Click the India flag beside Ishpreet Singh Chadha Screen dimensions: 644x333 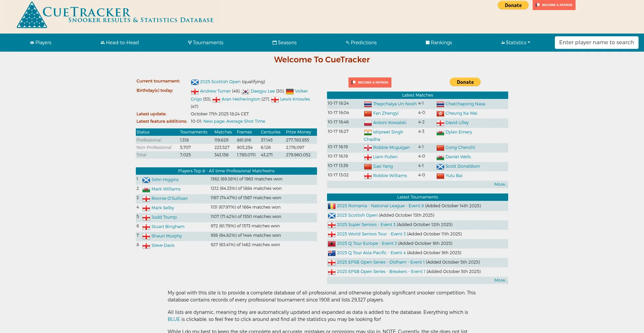coord(368,132)
